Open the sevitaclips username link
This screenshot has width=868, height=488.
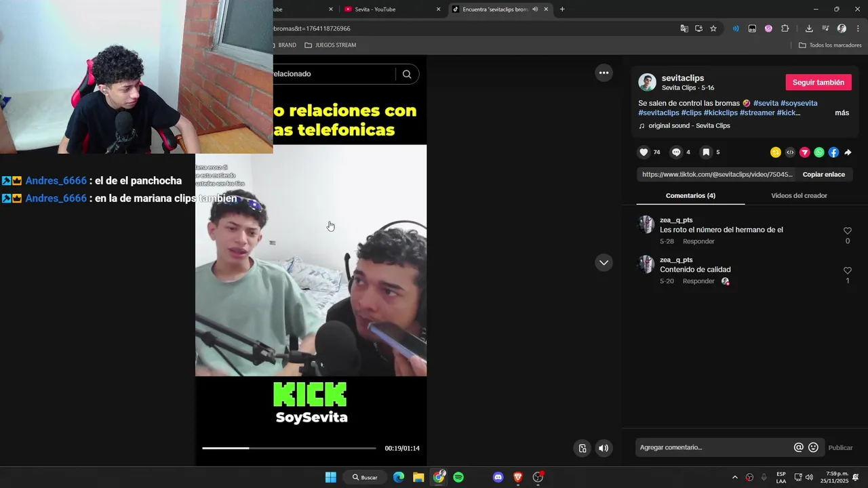(x=683, y=78)
